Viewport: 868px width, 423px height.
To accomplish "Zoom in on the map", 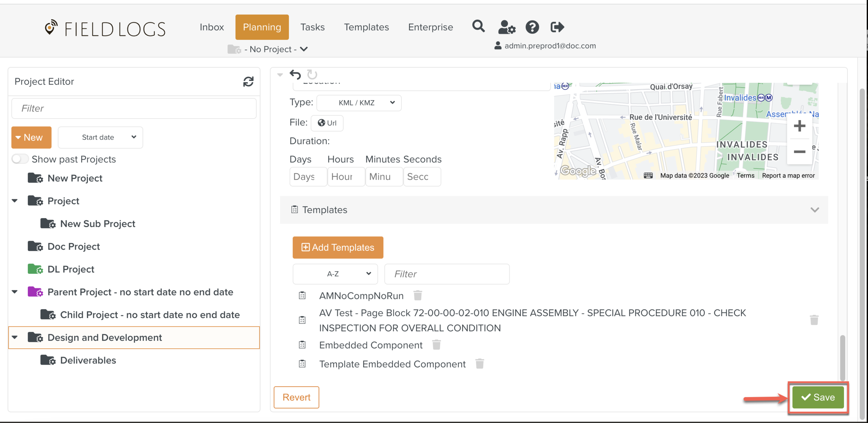I will click(799, 126).
